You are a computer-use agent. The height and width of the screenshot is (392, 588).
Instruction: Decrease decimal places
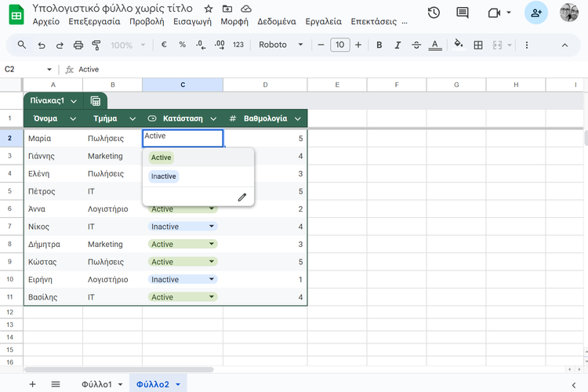pyautogui.click(x=201, y=45)
